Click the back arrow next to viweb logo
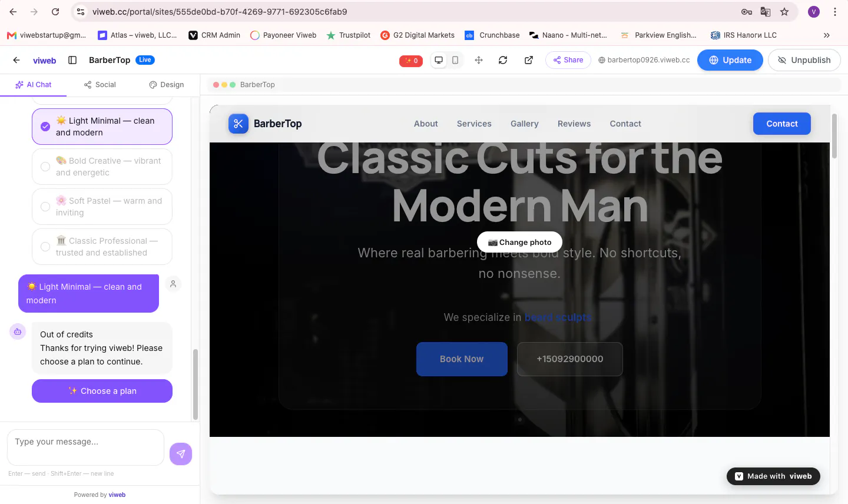Viewport: 848px width, 504px height. [x=16, y=60]
